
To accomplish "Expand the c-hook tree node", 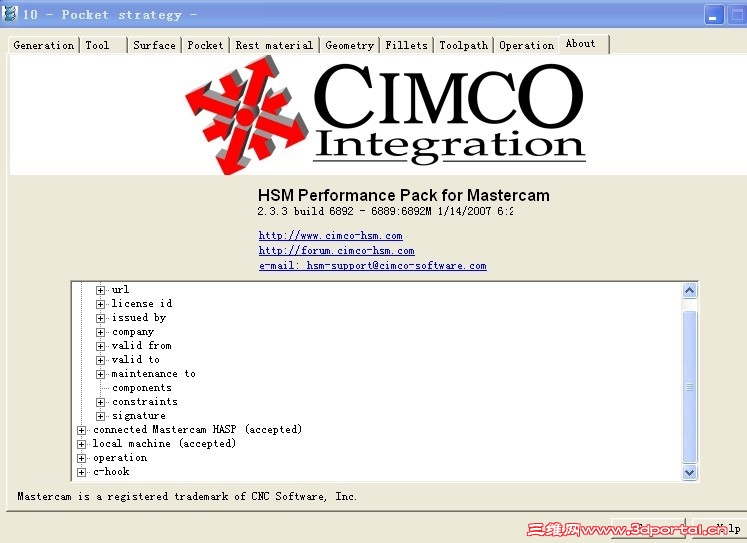I will coord(81,473).
